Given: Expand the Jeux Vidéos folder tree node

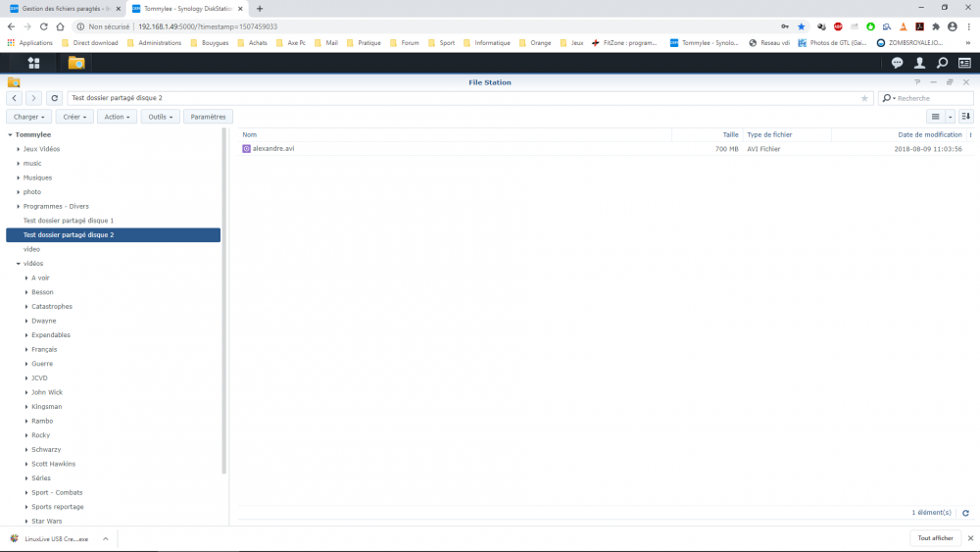Looking at the screenshot, I should click(x=18, y=149).
